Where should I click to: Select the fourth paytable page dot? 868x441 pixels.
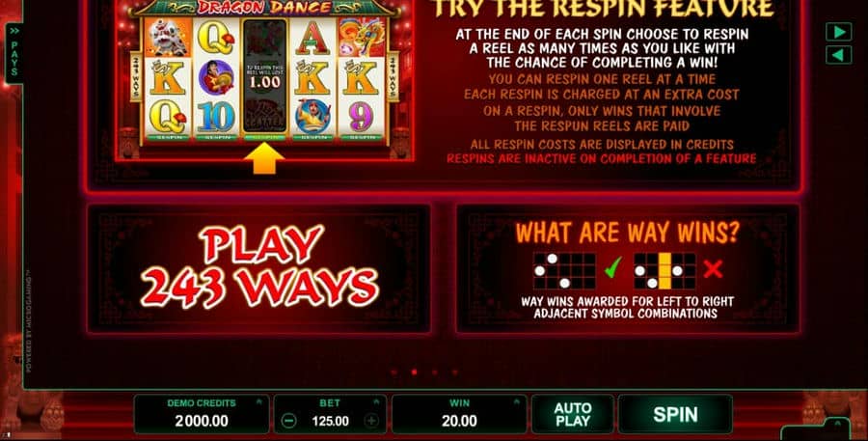point(455,372)
